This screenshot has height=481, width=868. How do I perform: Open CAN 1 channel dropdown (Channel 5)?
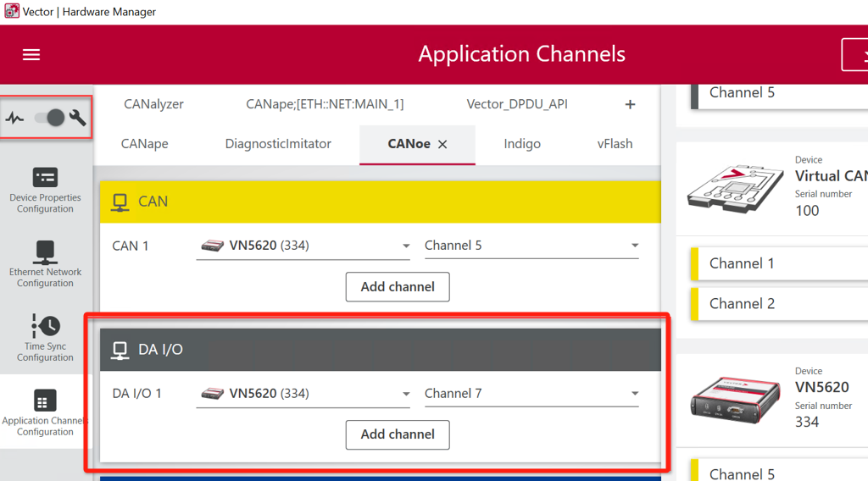point(531,246)
